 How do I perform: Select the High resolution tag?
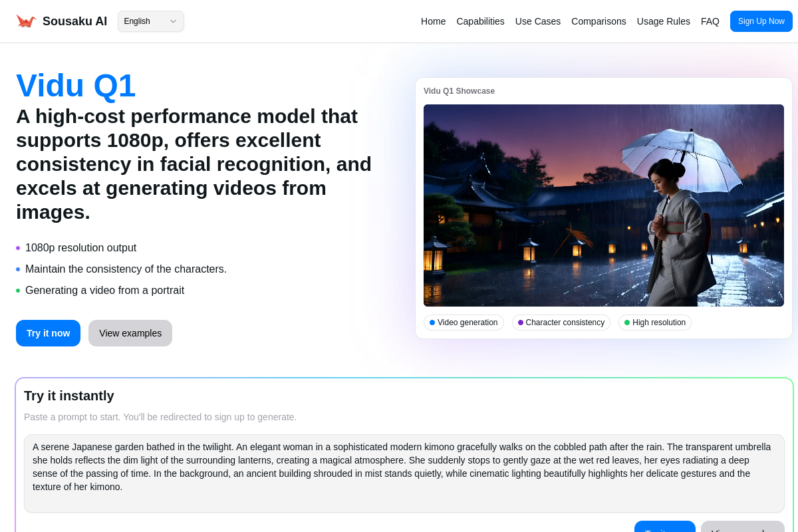click(x=654, y=323)
